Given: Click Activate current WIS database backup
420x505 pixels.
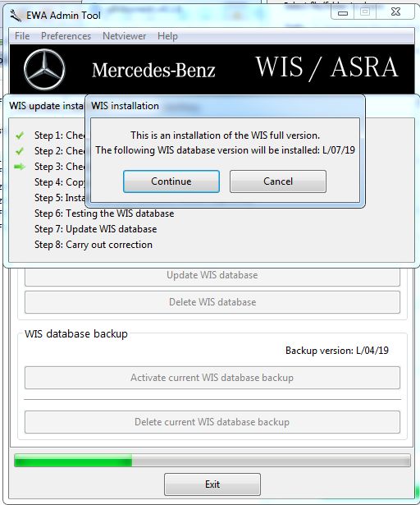Looking at the screenshot, I should [212, 378].
